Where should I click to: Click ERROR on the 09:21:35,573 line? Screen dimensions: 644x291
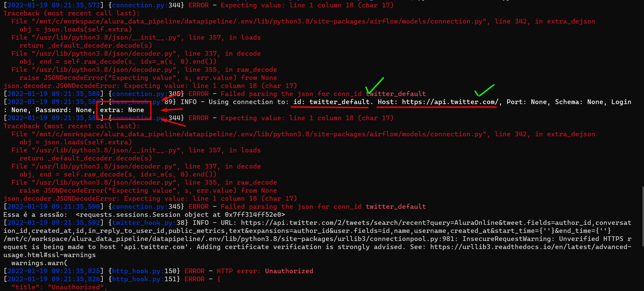[x=198, y=5]
